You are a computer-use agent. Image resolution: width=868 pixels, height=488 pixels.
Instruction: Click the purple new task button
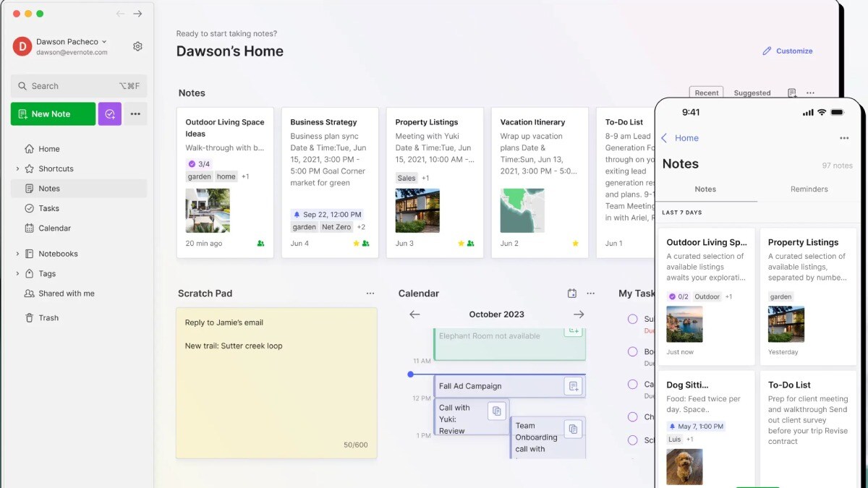109,114
